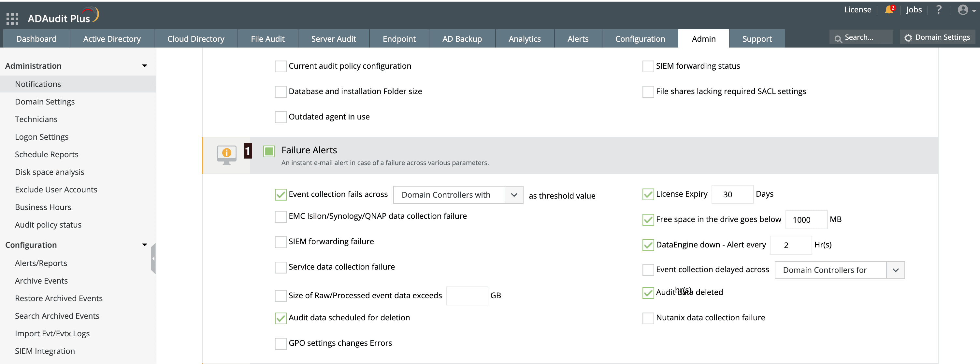Enable SIEM forwarding failure checkbox
The width and height of the screenshot is (980, 364).
coord(281,242)
